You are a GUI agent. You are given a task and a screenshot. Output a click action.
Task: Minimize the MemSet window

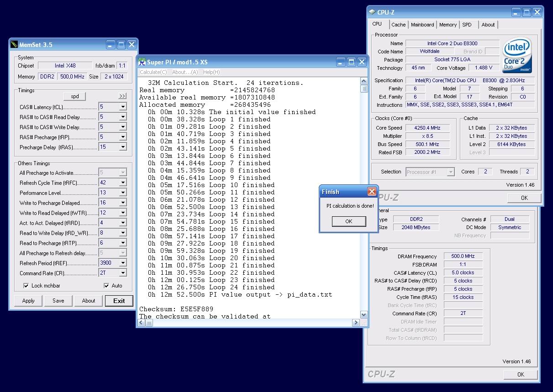pos(111,45)
